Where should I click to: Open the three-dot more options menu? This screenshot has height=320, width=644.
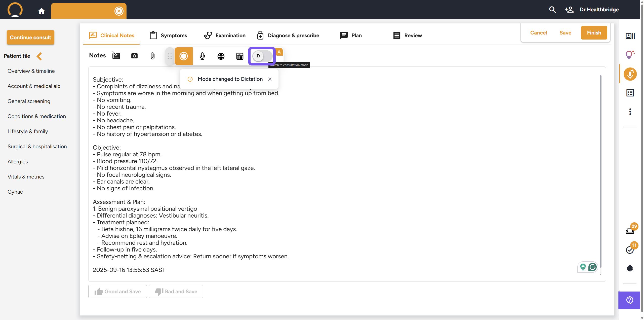[x=630, y=112]
